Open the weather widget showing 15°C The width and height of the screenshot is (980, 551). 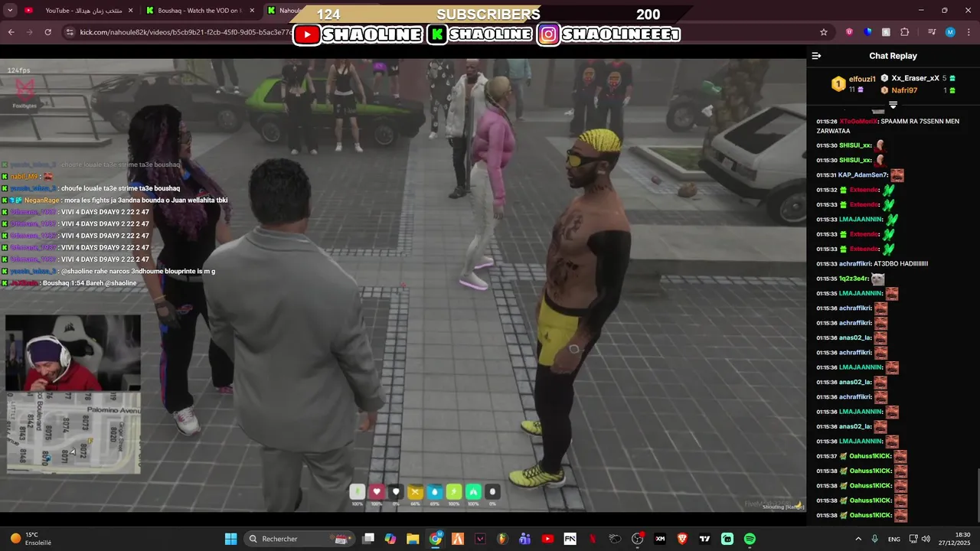[31, 539]
